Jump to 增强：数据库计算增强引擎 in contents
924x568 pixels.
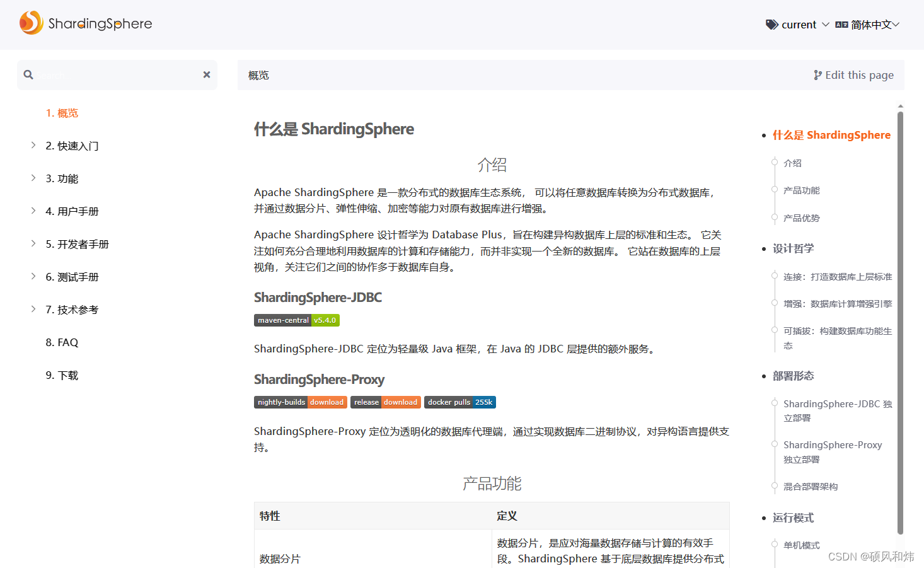[x=838, y=304]
